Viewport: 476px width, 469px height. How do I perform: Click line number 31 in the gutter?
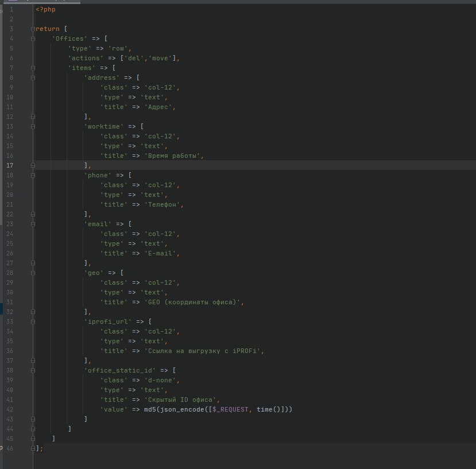pyautogui.click(x=10, y=302)
